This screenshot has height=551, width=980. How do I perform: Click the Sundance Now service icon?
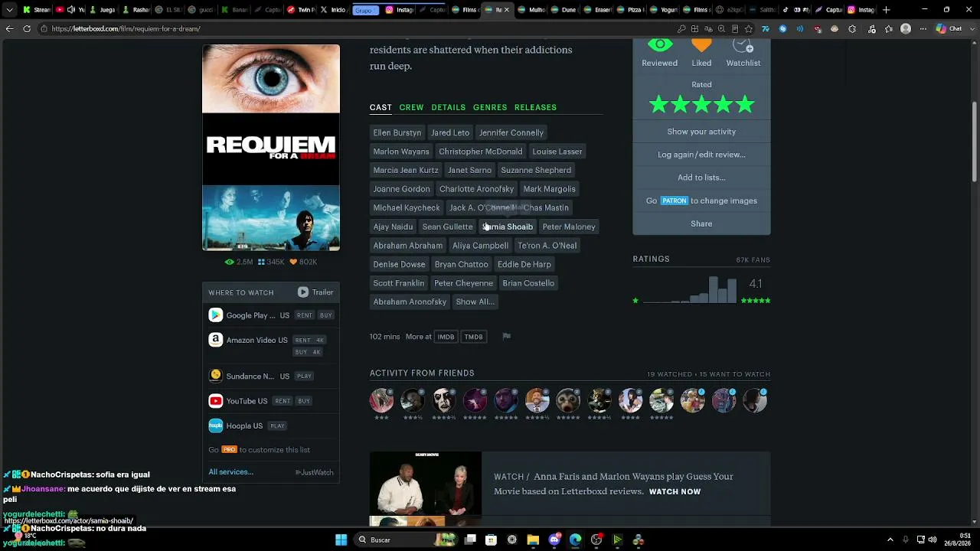pyautogui.click(x=216, y=376)
